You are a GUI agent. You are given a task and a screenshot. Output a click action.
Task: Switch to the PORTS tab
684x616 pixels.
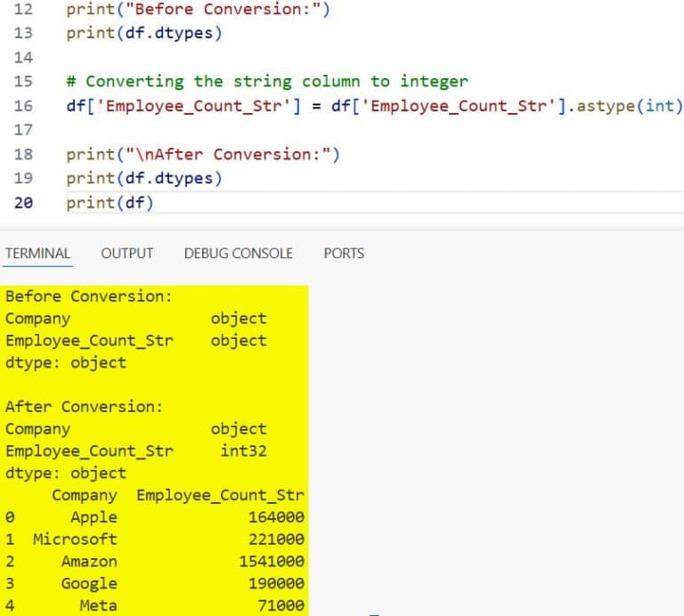coord(344,254)
